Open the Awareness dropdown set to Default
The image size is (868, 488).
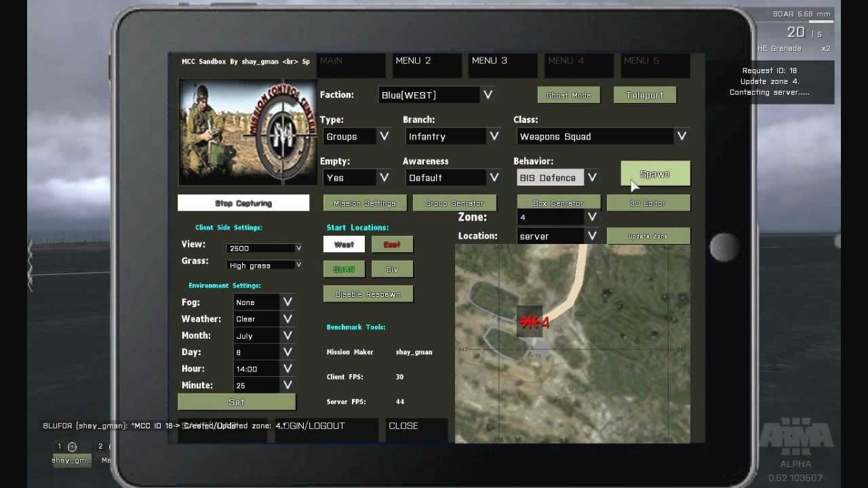point(453,178)
